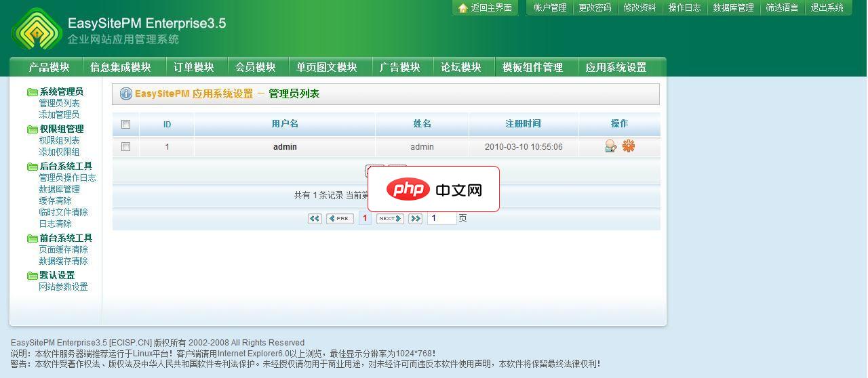Screen dimensions: 868x378
Task: Open the 应用系统设置 tab
Action: pos(616,67)
